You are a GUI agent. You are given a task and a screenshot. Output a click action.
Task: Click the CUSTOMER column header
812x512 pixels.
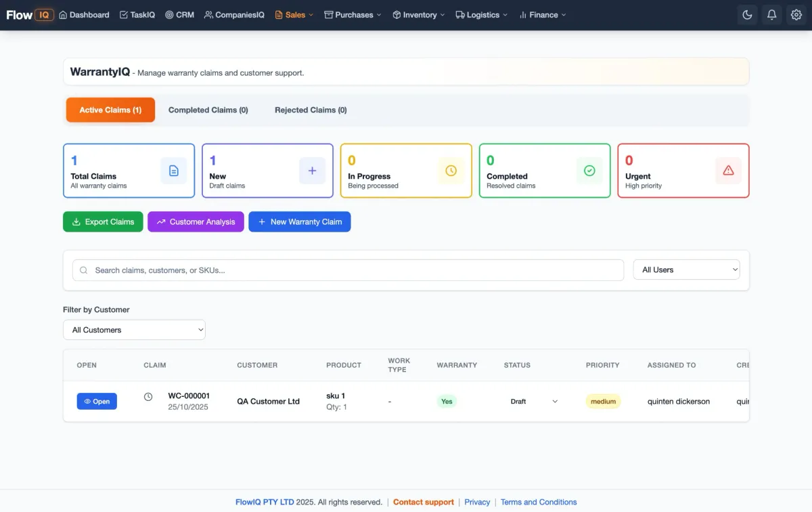tap(257, 365)
